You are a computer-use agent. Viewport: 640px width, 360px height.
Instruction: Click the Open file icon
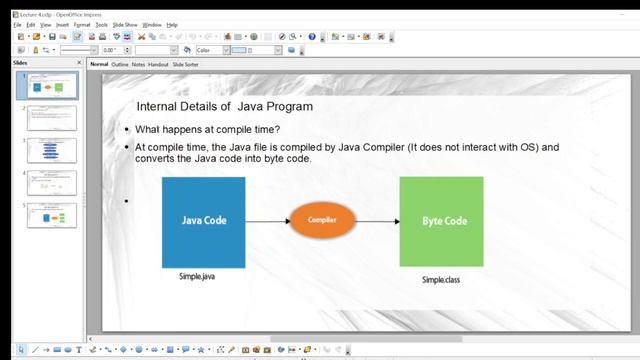point(36,37)
